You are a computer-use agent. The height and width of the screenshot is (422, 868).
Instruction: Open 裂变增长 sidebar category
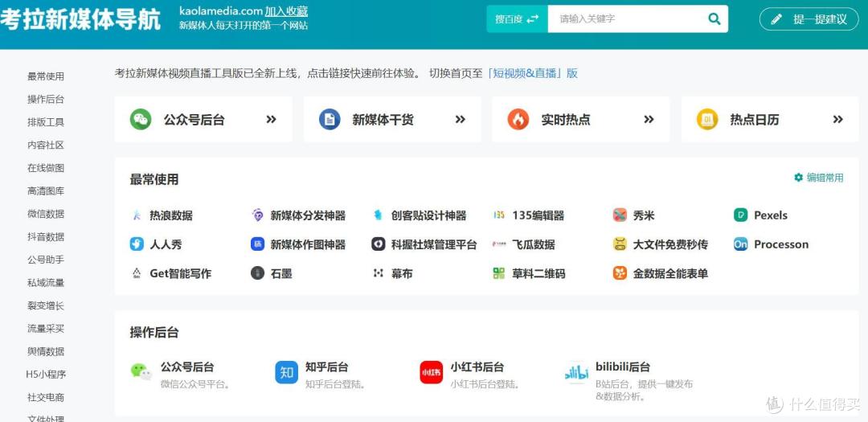tap(46, 305)
